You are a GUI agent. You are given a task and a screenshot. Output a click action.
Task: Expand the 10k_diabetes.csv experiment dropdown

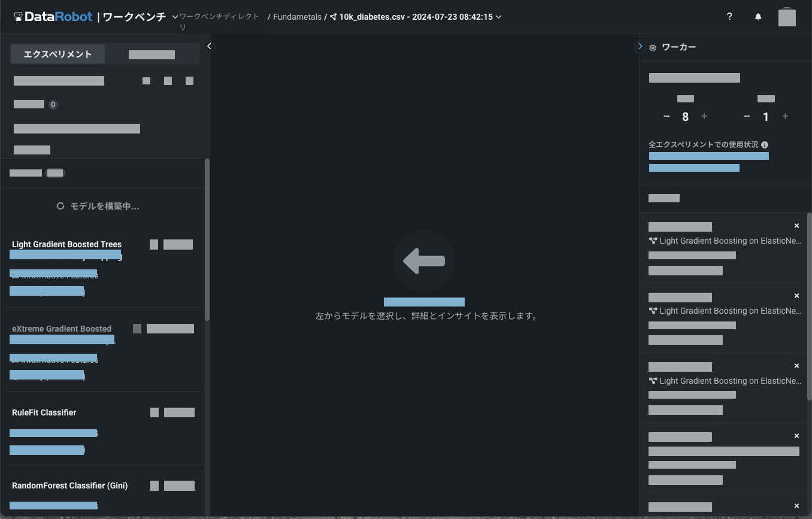pyautogui.click(x=499, y=17)
